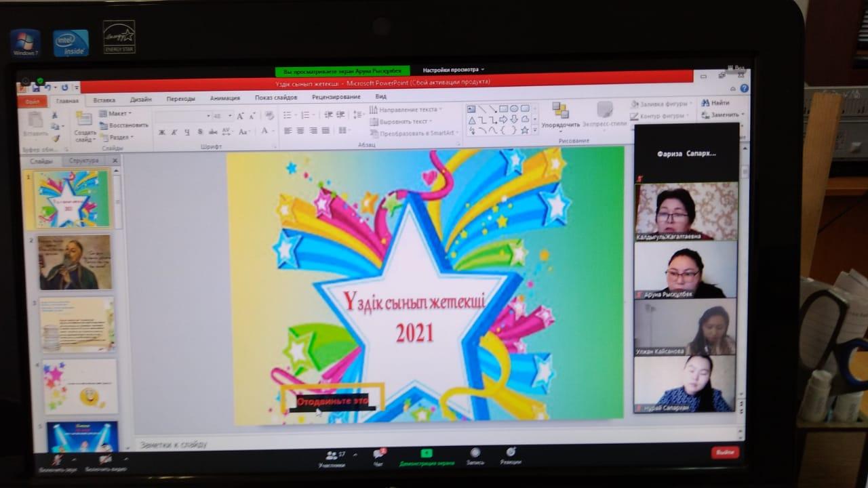Toggle underline Ч formatting

186,132
